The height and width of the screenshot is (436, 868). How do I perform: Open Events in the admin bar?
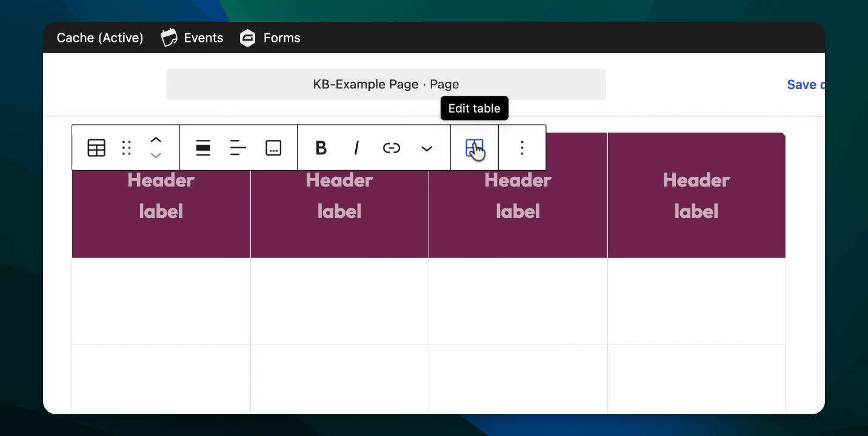tap(192, 38)
